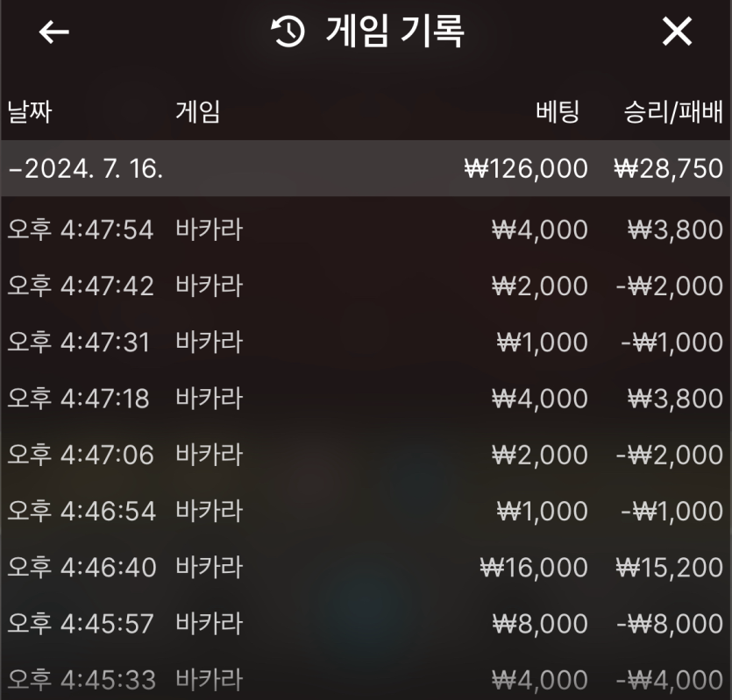The width and height of the screenshot is (732, 700).
Task: Click the ₩126,000 daily bet total
Action: click(526, 168)
